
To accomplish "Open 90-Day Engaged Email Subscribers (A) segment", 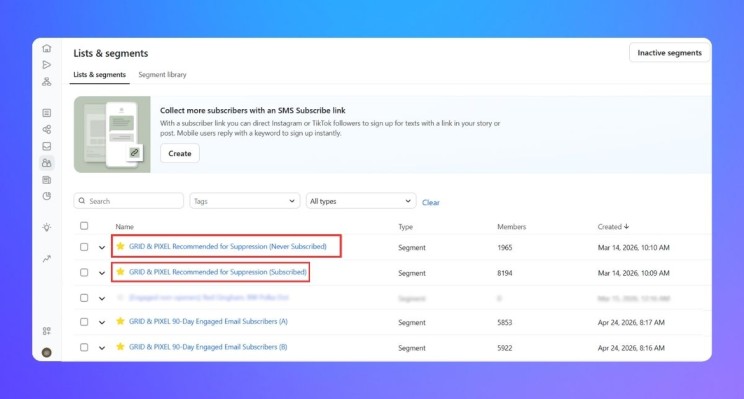I will click(208, 321).
